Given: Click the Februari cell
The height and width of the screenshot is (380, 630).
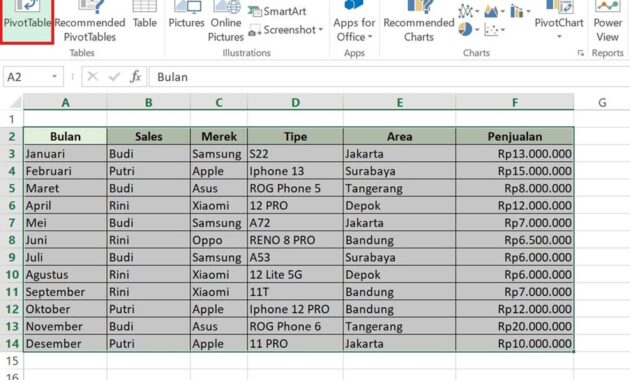Looking at the screenshot, I should (65, 171).
